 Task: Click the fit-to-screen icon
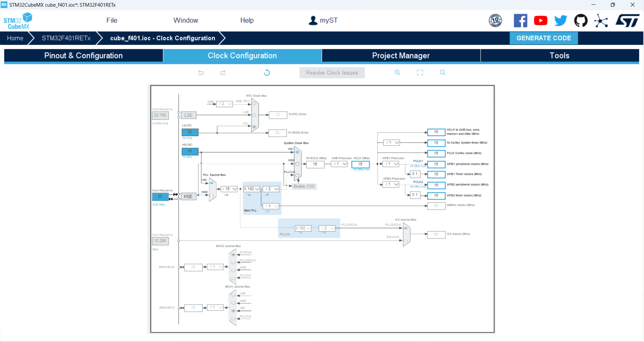click(420, 72)
